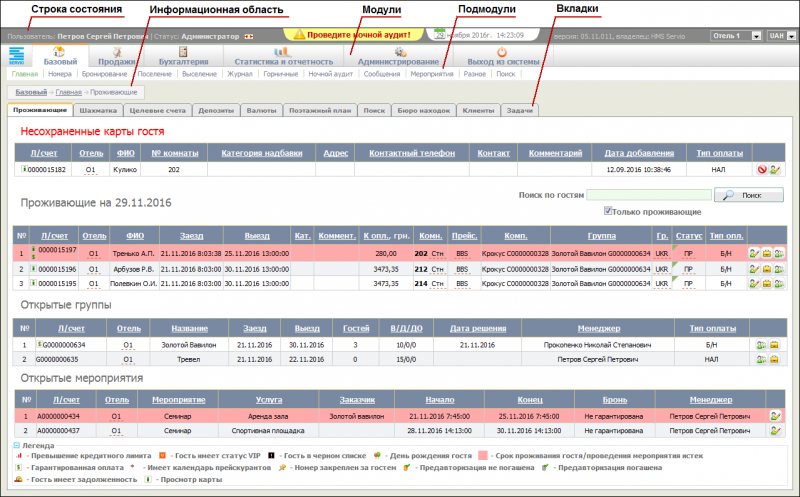800x497 pixels.
Task: Edit the Спортивная площадка event entry
Action: [775, 430]
